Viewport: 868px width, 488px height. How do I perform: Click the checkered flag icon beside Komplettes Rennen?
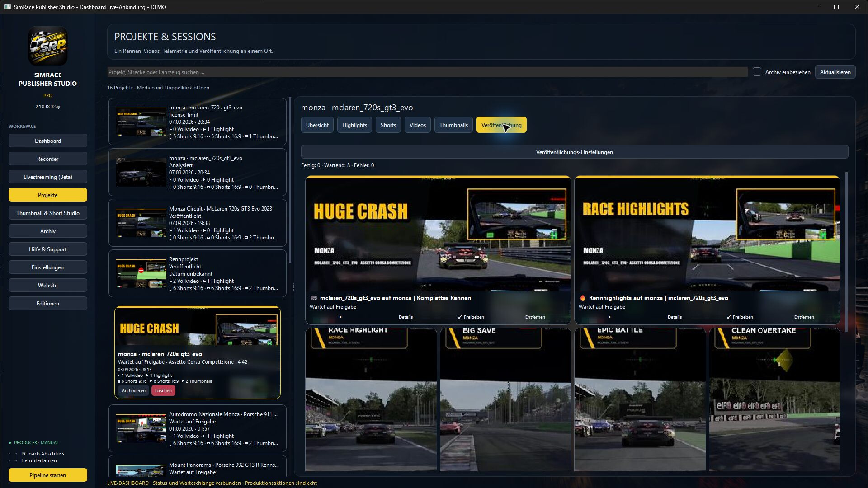[x=314, y=298]
